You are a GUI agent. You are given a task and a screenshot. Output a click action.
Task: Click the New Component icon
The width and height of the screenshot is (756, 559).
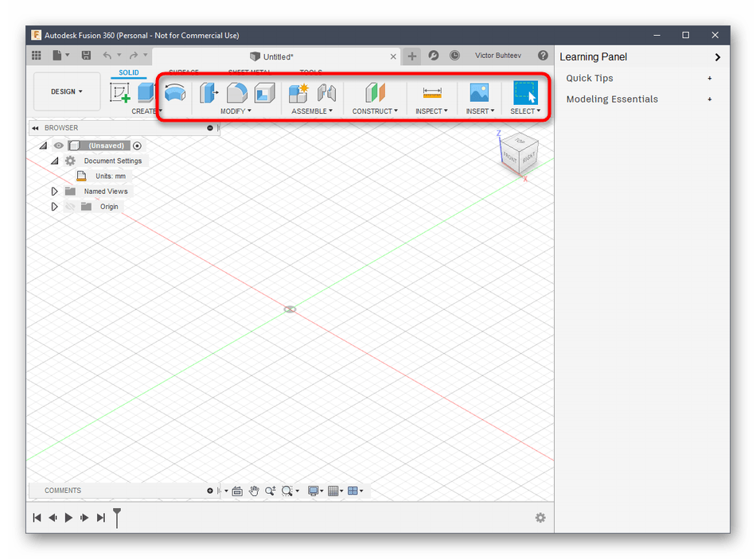click(x=298, y=93)
